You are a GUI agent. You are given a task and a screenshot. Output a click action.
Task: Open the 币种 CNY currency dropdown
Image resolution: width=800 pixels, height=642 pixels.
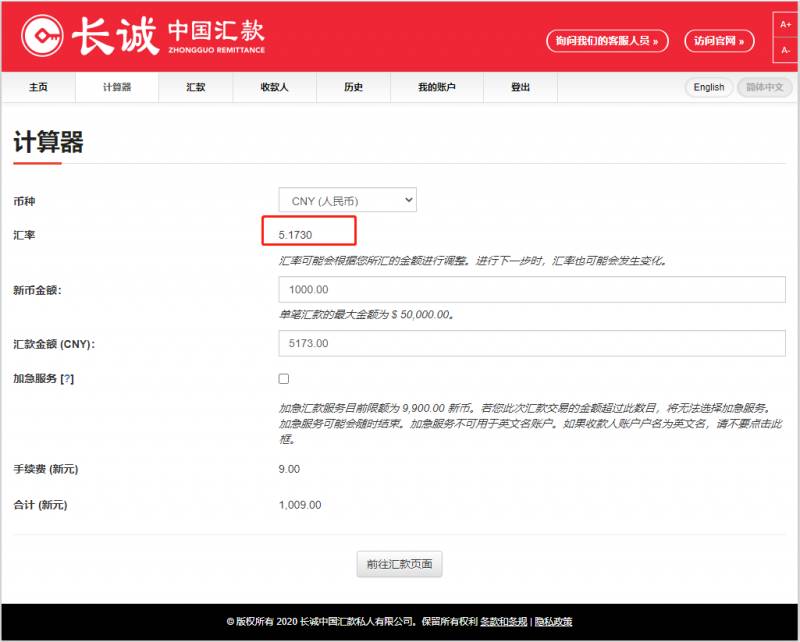(347, 201)
